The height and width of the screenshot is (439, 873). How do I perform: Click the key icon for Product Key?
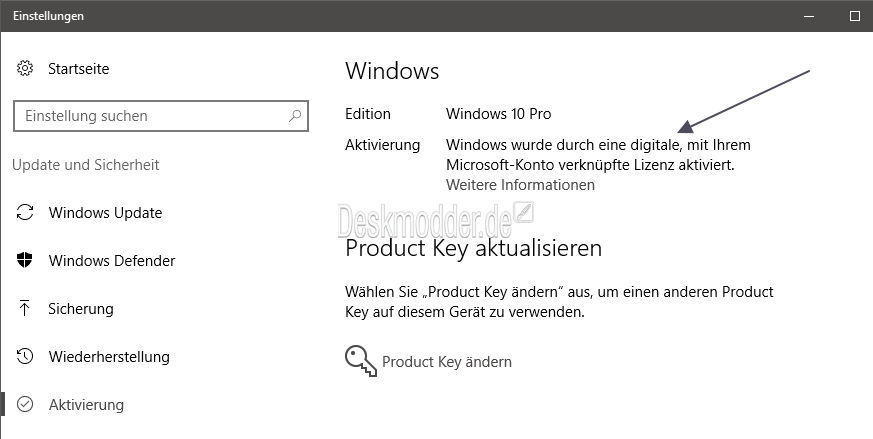361,360
